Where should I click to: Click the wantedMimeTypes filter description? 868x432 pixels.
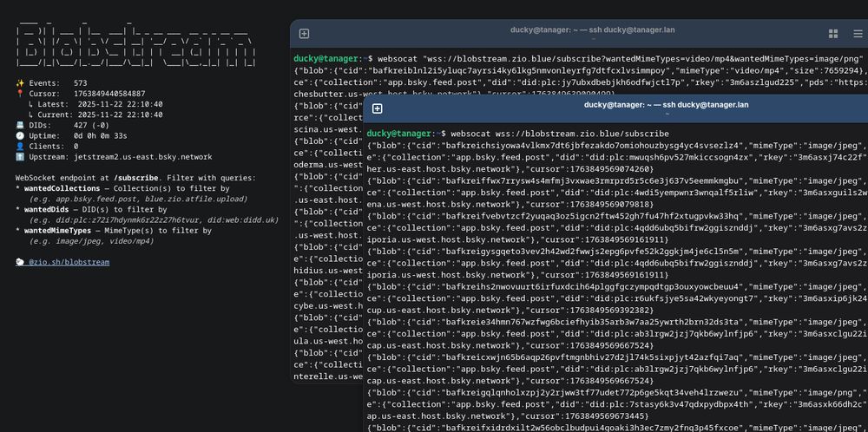(114, 231)
